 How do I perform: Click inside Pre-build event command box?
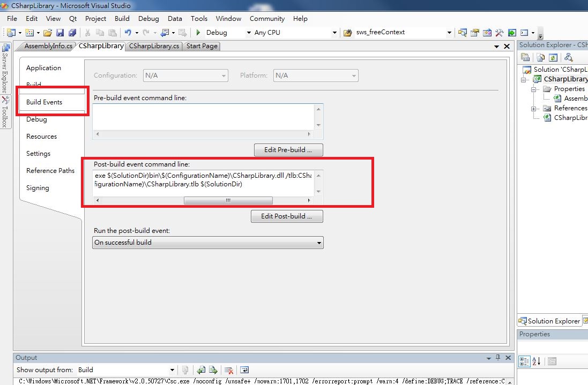click(x=203, y=117)
